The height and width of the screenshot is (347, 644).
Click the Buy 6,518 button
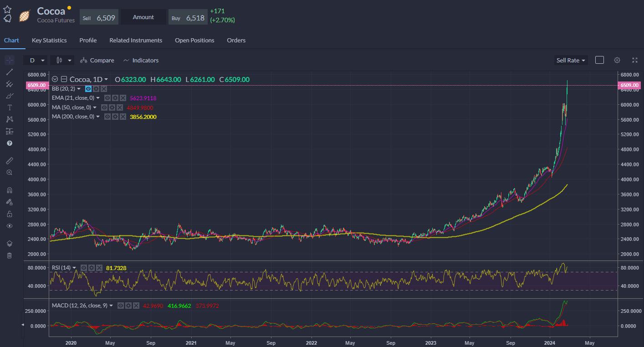188,17
